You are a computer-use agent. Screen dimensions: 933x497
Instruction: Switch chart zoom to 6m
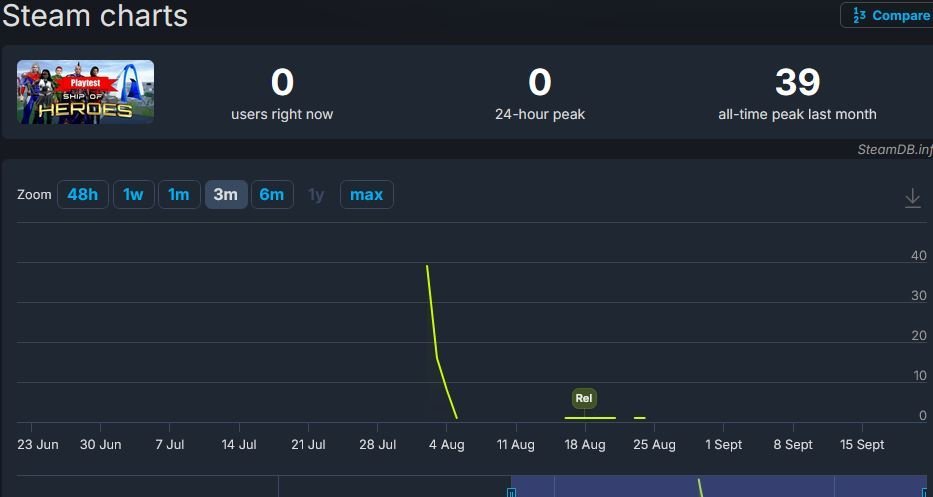[272, 195]
